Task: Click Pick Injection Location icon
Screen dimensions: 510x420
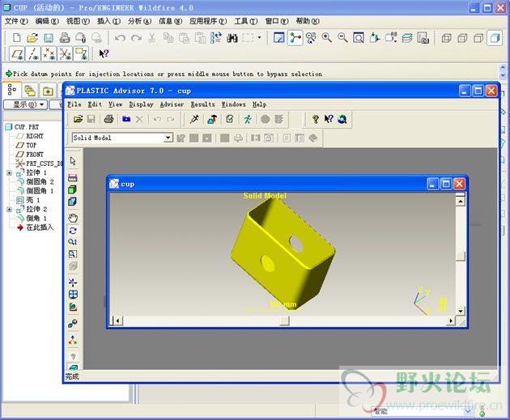Action: pos(194,119)
